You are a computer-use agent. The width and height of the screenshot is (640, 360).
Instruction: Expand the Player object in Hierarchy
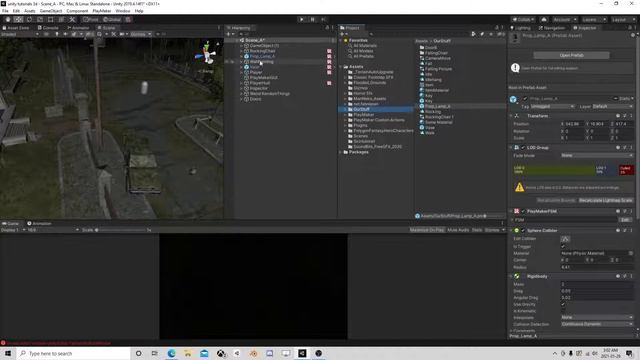[241, 72]
